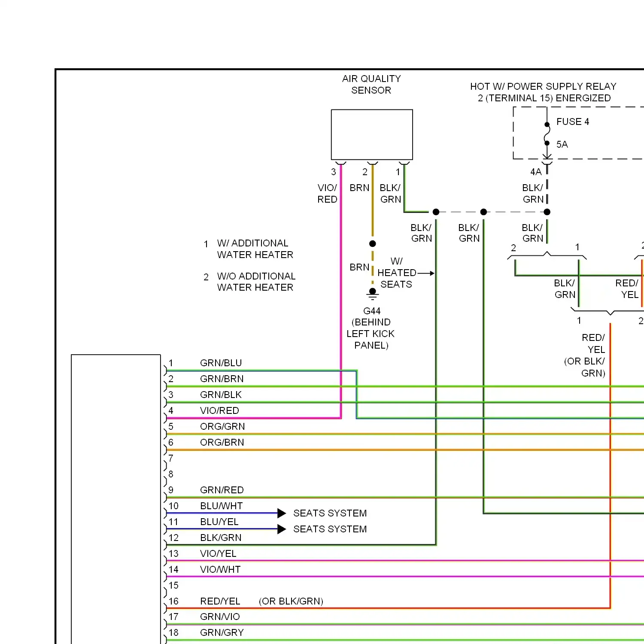This screenshot has height=644, width=644.
Task: Click the arrow next to HEATED SEATS
Action: [x=426, y=273]
